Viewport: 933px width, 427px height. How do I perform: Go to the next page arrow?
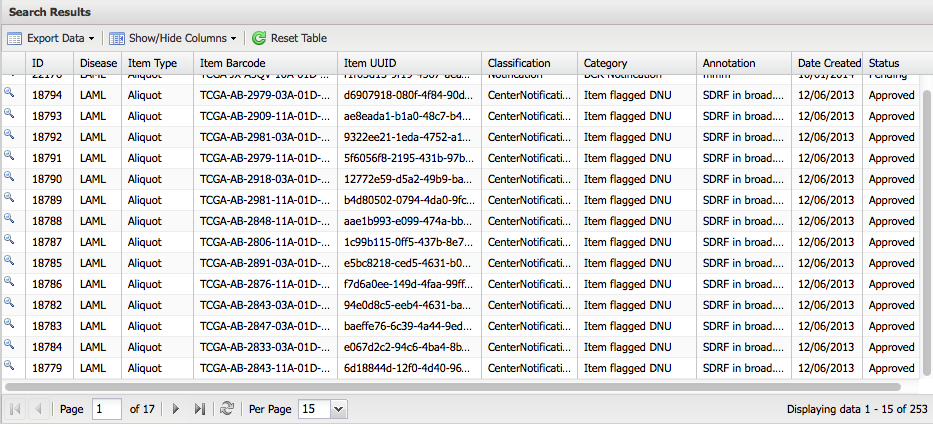tap(176, 409)
